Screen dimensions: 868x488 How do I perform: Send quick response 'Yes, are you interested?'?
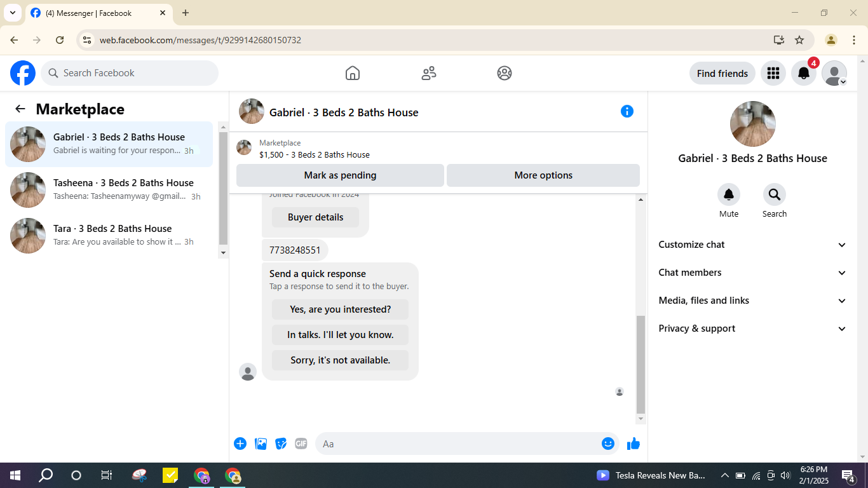340,309
